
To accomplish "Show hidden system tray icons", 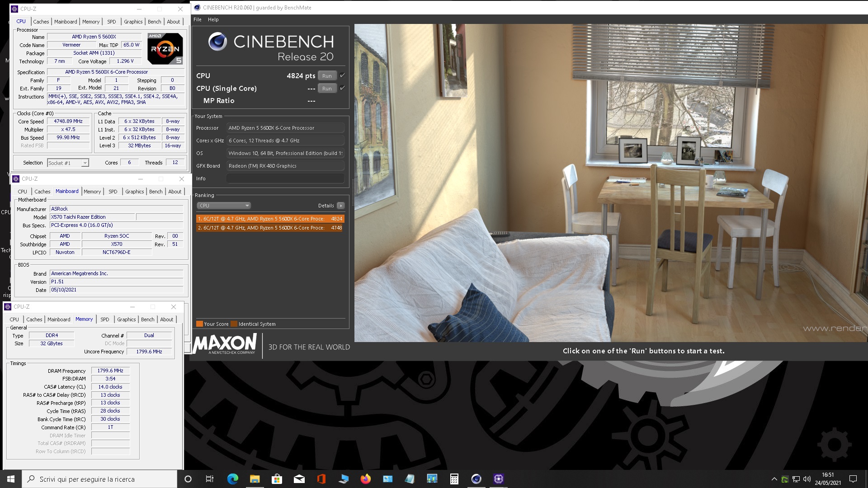I will click(774, 479).
